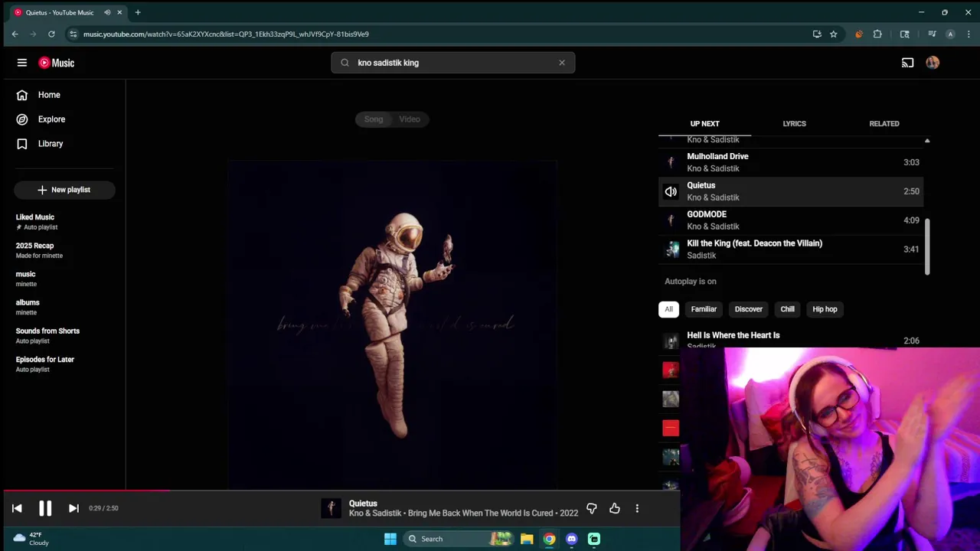980x551 pixels.
Task: Reload the browser page
Action: (x=51, y=34)
